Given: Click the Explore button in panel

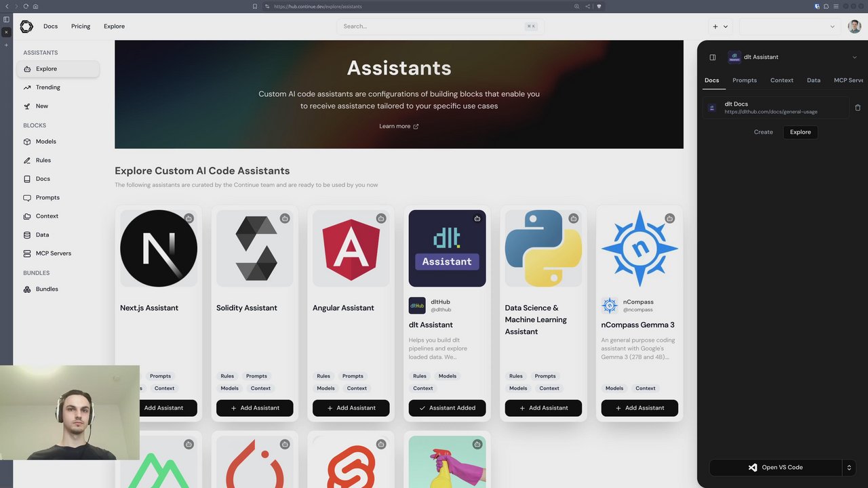Looking at the screenshot, I should [800, 132].
